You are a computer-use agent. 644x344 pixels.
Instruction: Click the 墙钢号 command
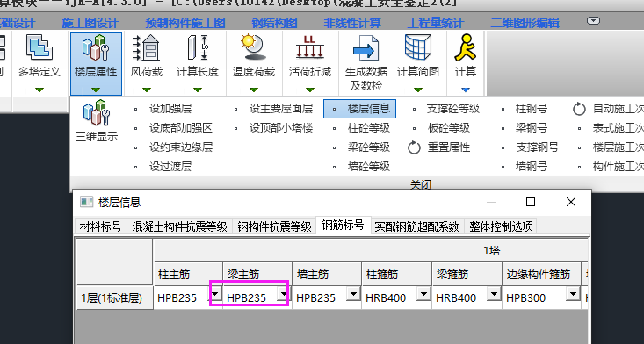pos(532,167)
